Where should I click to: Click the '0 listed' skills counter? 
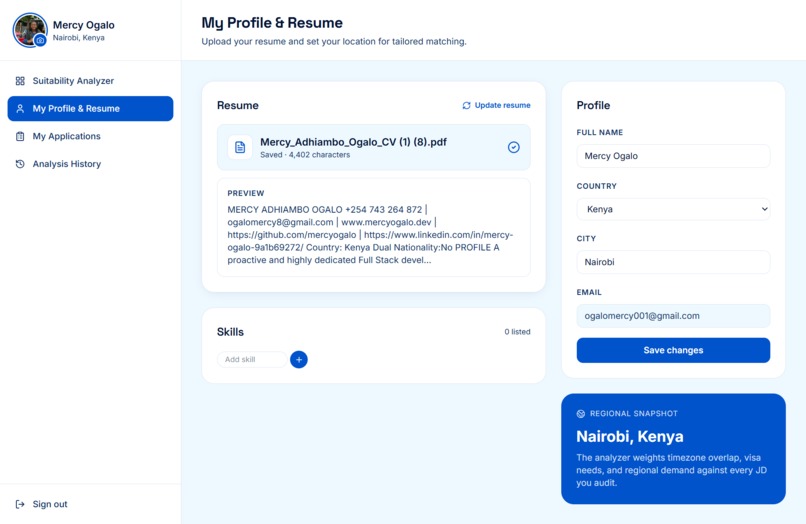coord(517,332)
